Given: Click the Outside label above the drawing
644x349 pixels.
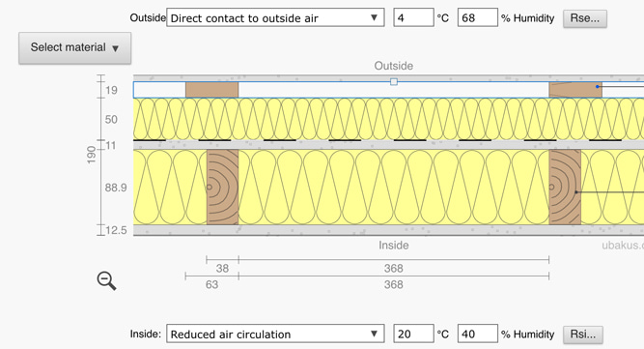Looking at the screenshot, I should (394, 66).
